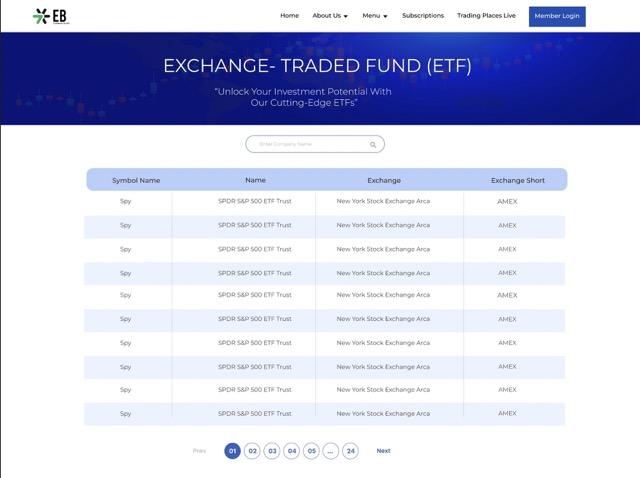Click the Member Login button
Screen dimensions: 640x478
[557, 16]
